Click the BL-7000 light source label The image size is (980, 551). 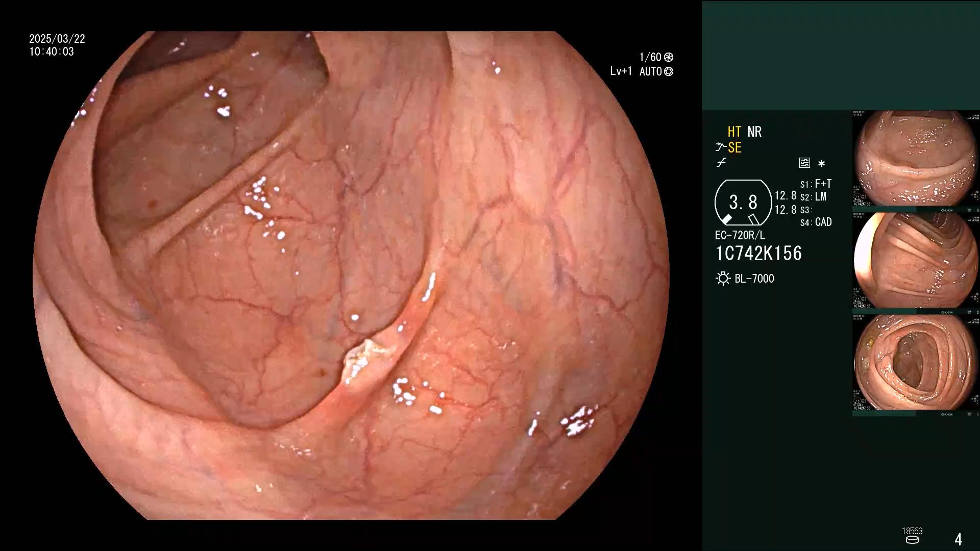click(754, 279)
